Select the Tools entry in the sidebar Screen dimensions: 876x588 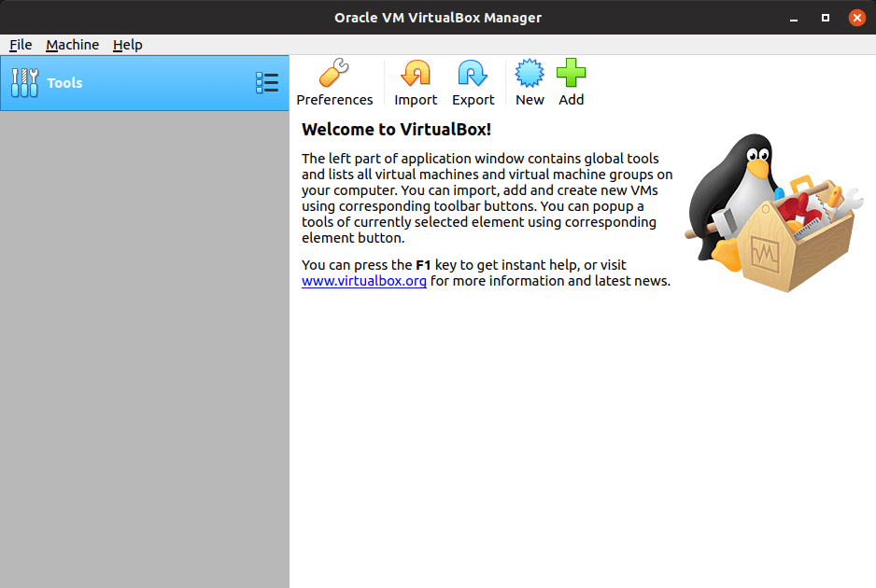click(145, 83)
